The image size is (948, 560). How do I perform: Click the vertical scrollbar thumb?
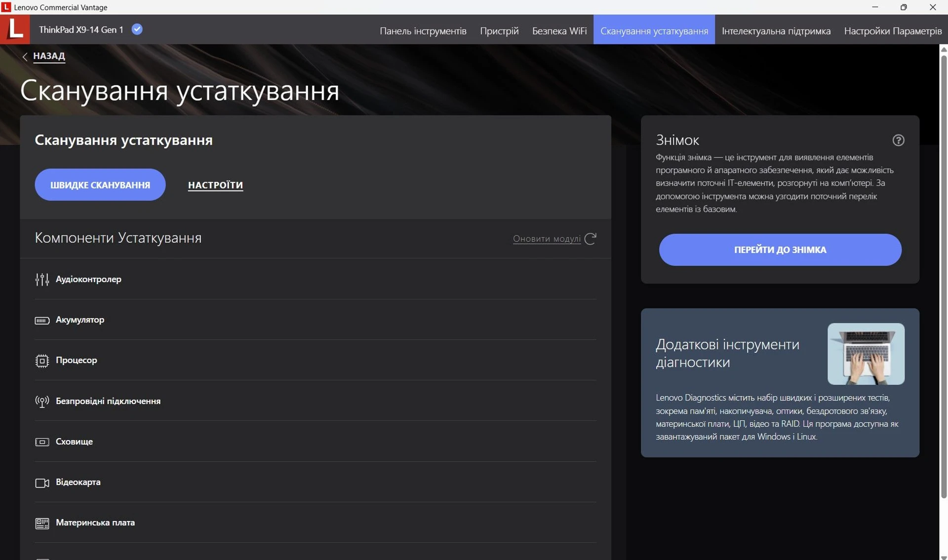pos(944,276)
